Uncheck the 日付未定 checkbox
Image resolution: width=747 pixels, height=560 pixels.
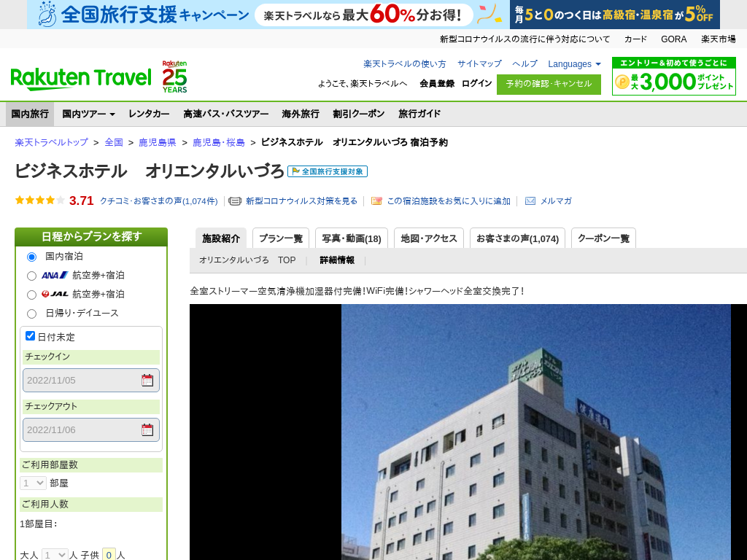[30, 335]
